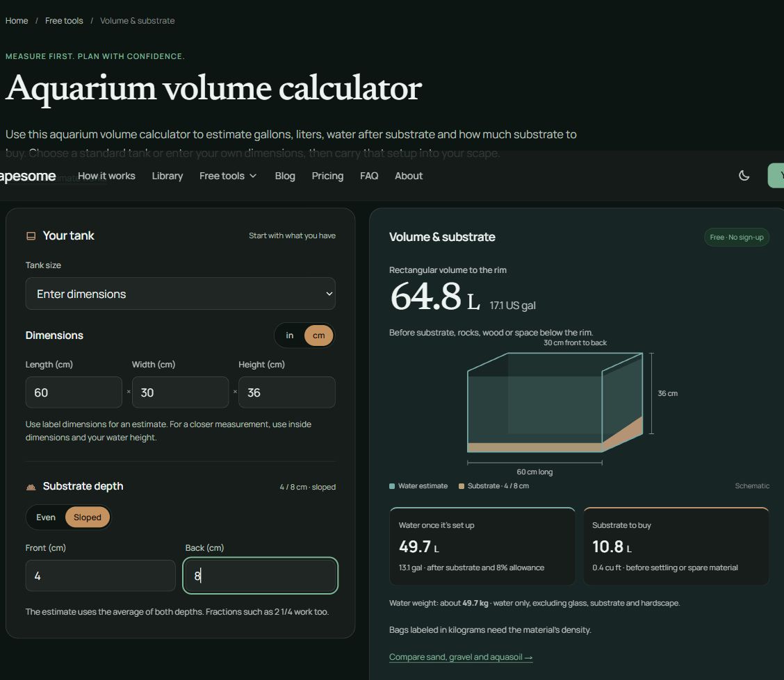Click the Scapesome logo
The image size is (784, 680).
[28, 176]
